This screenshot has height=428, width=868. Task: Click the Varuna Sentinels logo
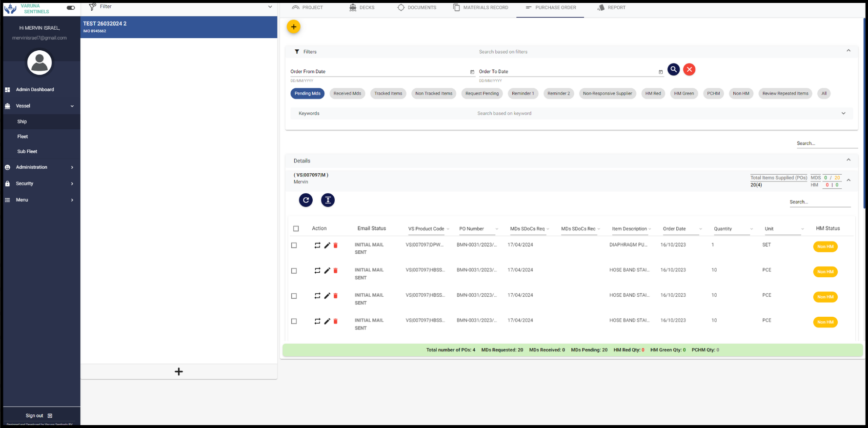[x=10, y=8]
